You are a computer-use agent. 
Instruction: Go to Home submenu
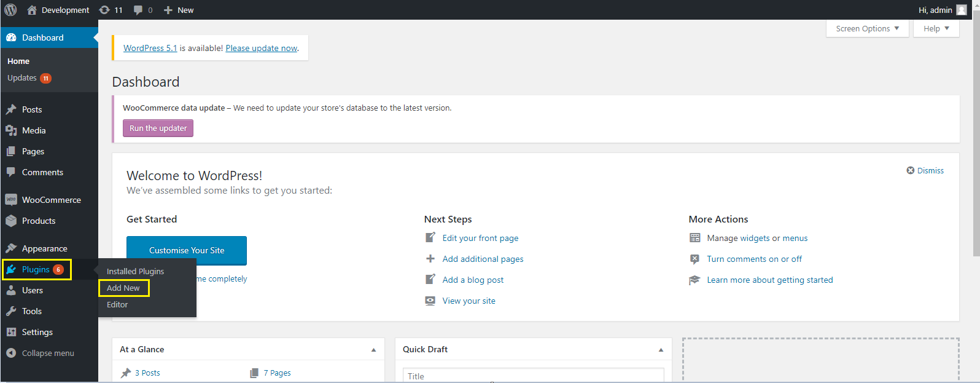click(x=18, y=61)
